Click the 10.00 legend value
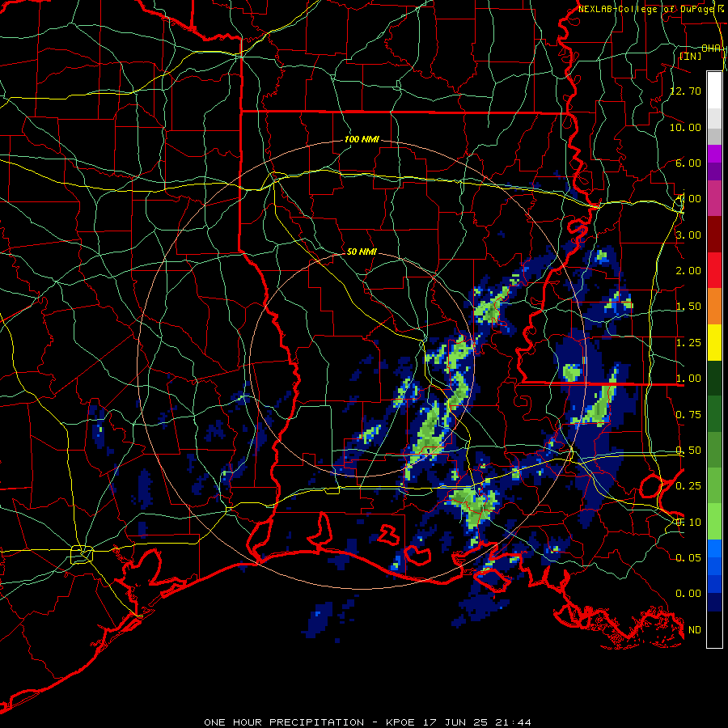The image size is (728, 728). [x=685, y=127]
